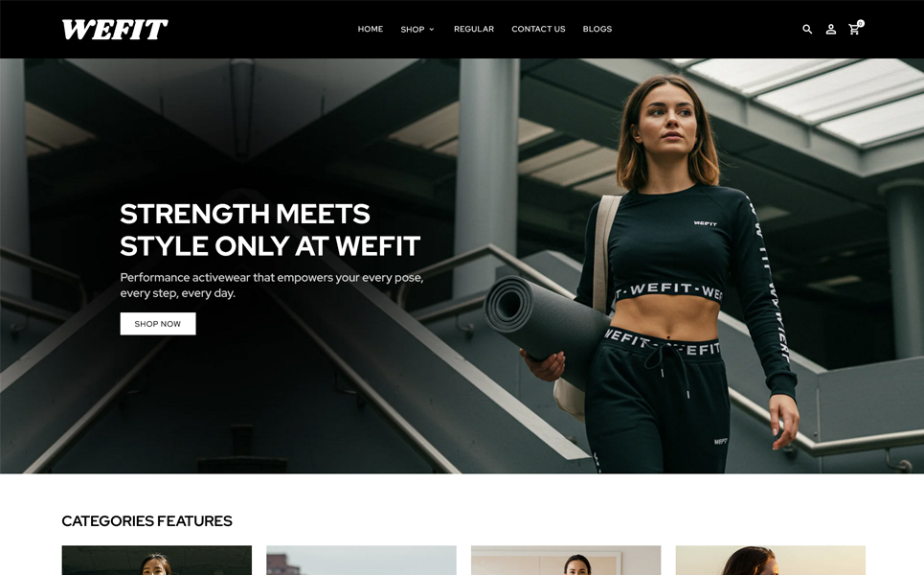Image resolution: width=924 pixels, height=575 pixels.
Task: Open the SHOP menu item
Action: [x=413, y=29]
